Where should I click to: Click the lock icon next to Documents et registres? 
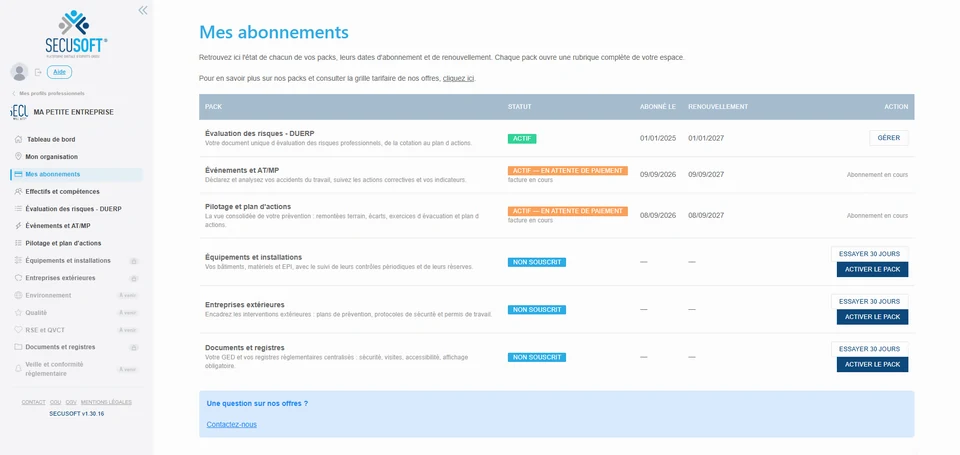(x=133, y=347)
